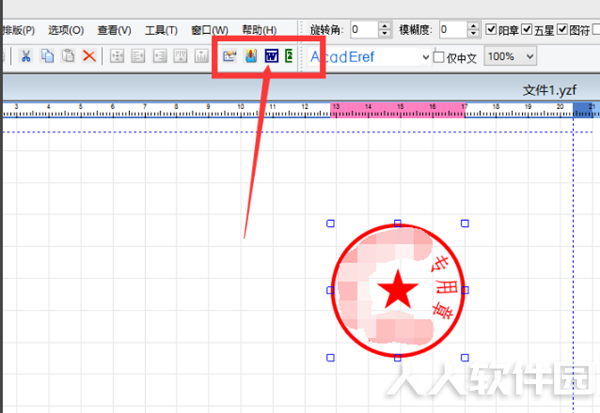Click the pink highlighted ruler section

(x=398, y=109)
